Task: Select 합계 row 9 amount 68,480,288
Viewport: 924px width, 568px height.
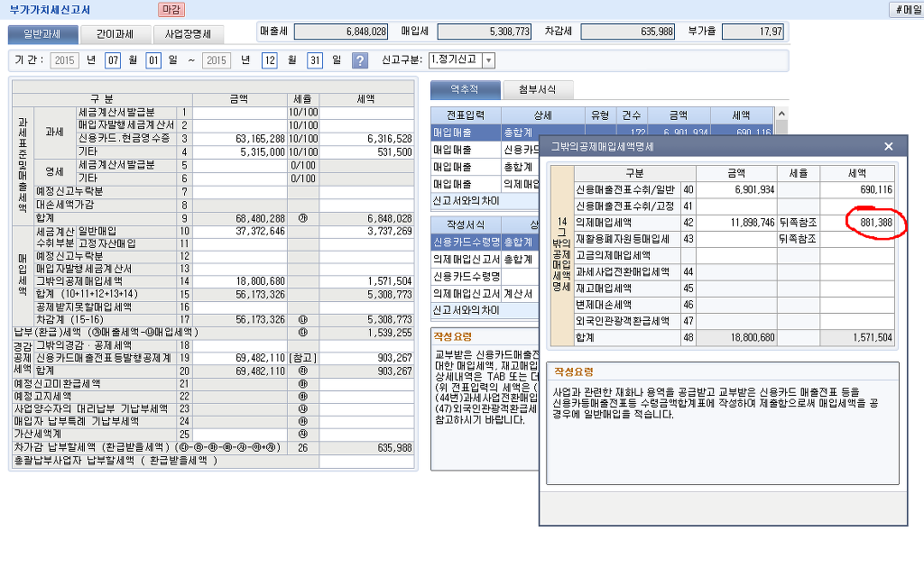Action: tap(240, 218)
